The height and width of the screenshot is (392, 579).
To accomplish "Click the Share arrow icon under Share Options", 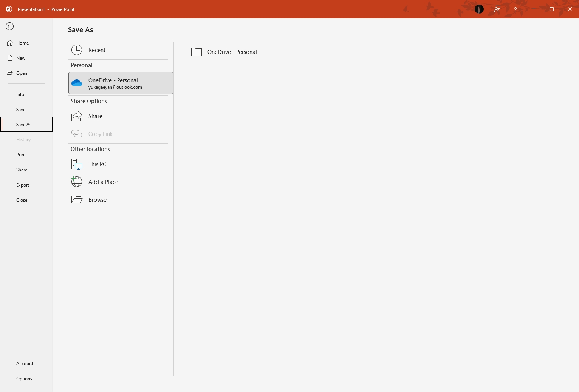I will (x=77, y=116).
